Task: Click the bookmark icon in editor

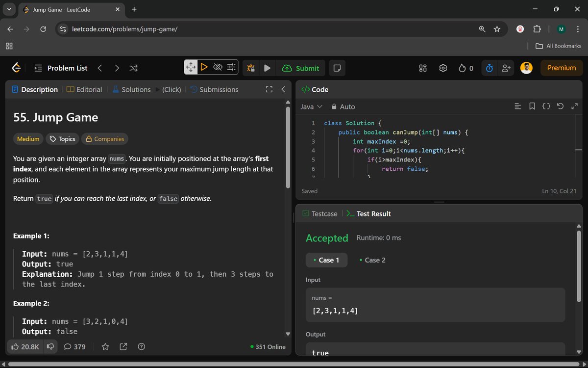Action: point(532,106)
